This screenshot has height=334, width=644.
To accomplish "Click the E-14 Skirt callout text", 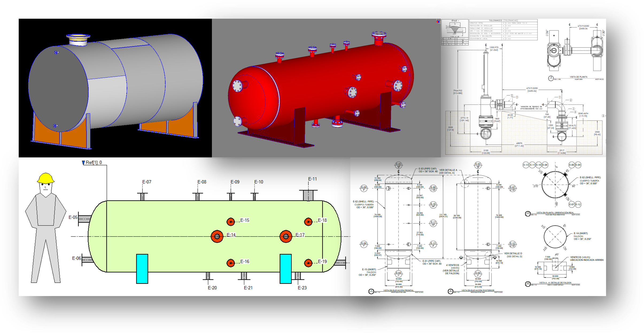I will pyautogui.click(x=581, y=233).
